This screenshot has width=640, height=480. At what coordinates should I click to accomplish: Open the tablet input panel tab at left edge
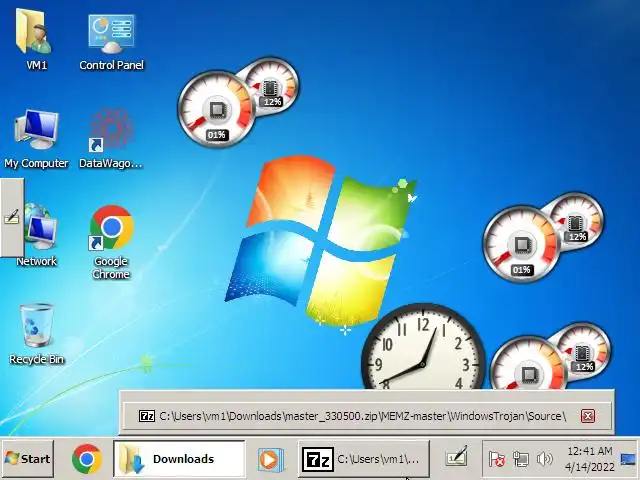[12, 218]
